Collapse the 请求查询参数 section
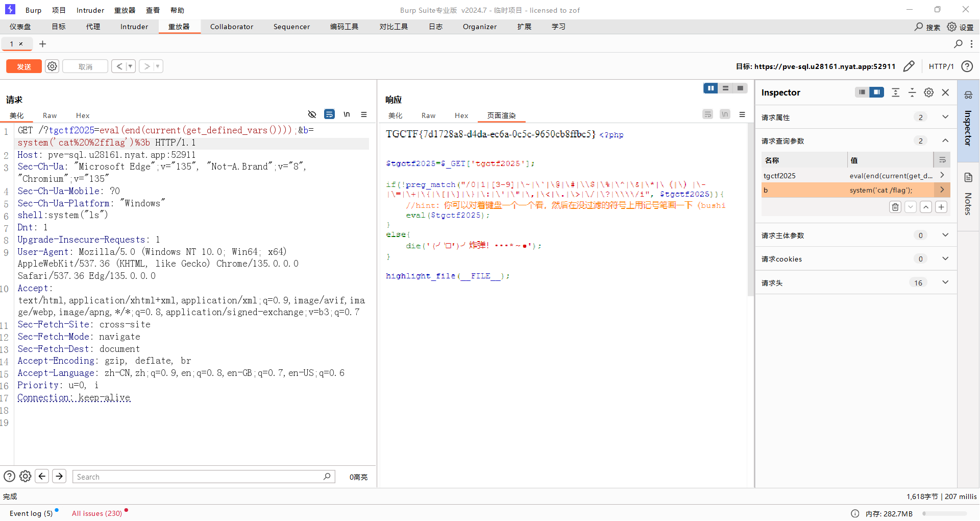The width and height of the screenshot is (980, 521). [945, 140]
